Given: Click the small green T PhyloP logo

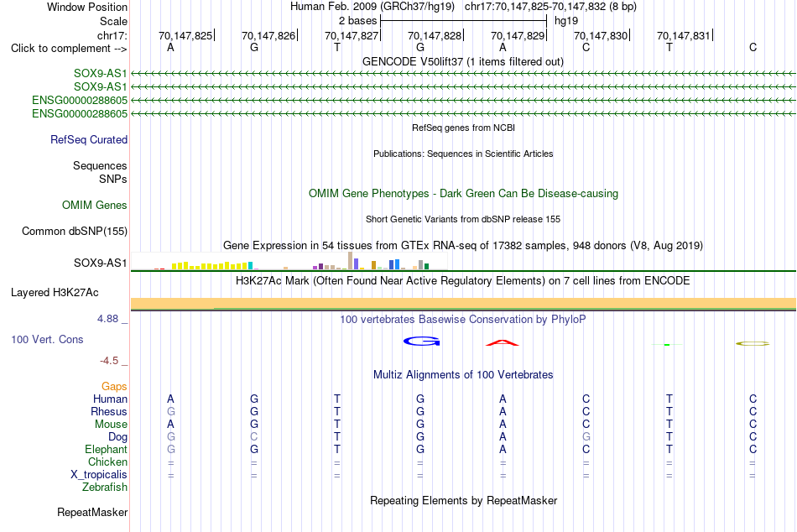Looking at the screenshot, I should point(667,345).
